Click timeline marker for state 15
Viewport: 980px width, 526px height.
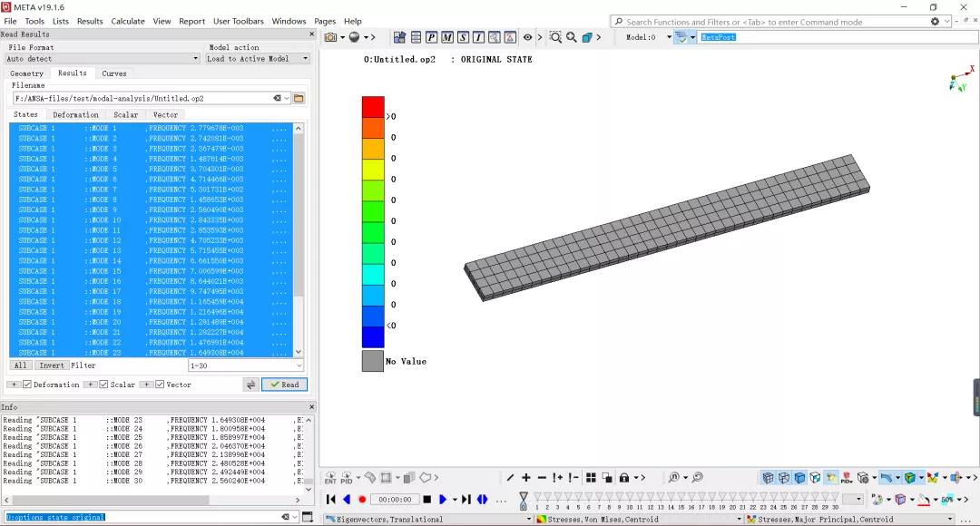coord(681,499)
